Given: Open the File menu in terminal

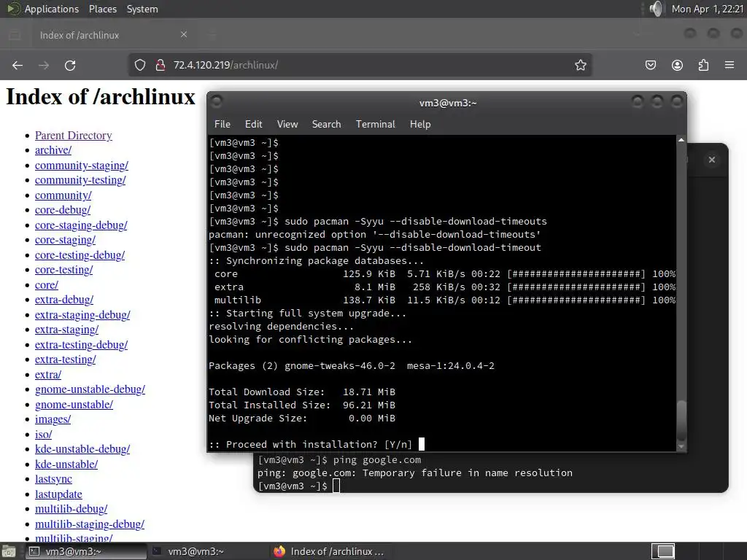Looking at the screenshot, I should [x=222, y=124].
